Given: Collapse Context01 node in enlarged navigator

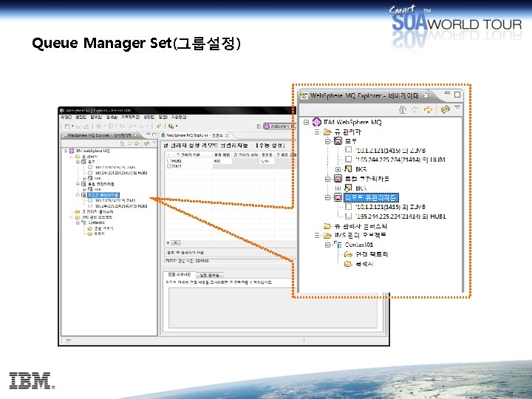Looking at the screenshot, I should coord(328,245).
